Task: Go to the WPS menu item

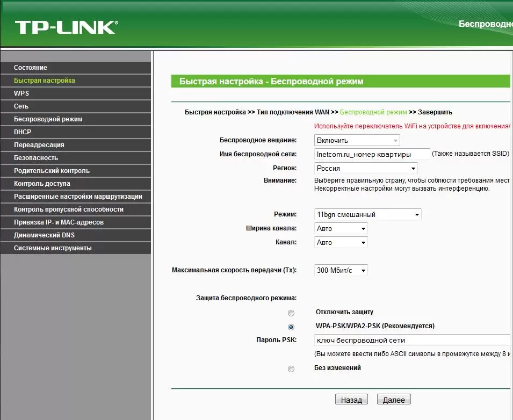Action: click(x=21, y=93)
